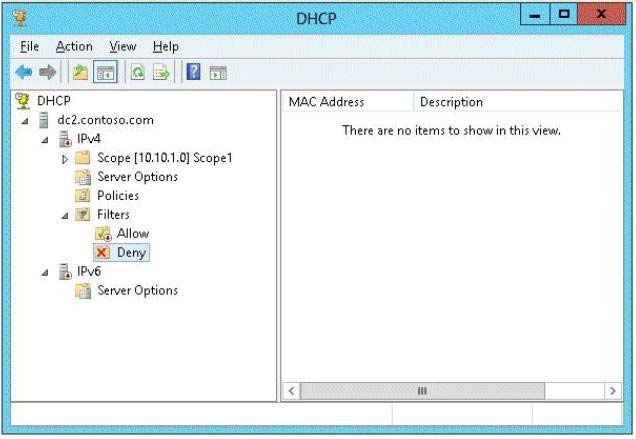Click the Allow filter checkmark icon
The width and height of the screenshot is (636, 439).
(103, 233)
